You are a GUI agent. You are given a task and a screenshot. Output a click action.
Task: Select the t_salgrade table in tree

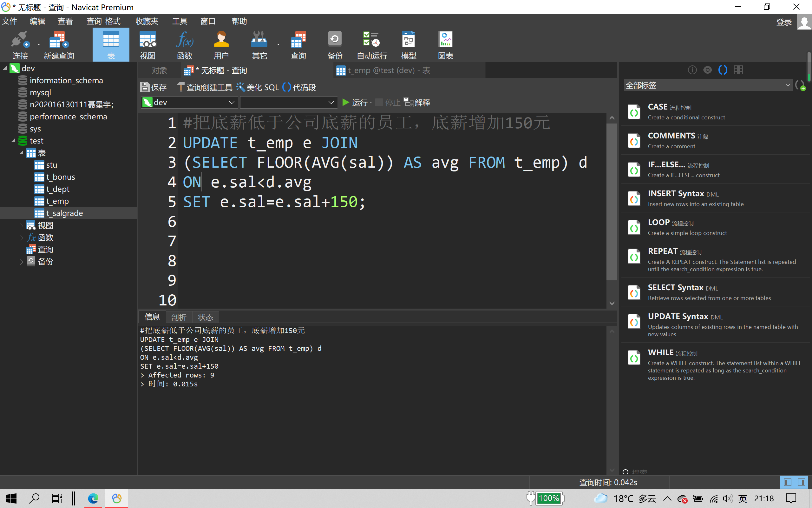click(64, 213)
